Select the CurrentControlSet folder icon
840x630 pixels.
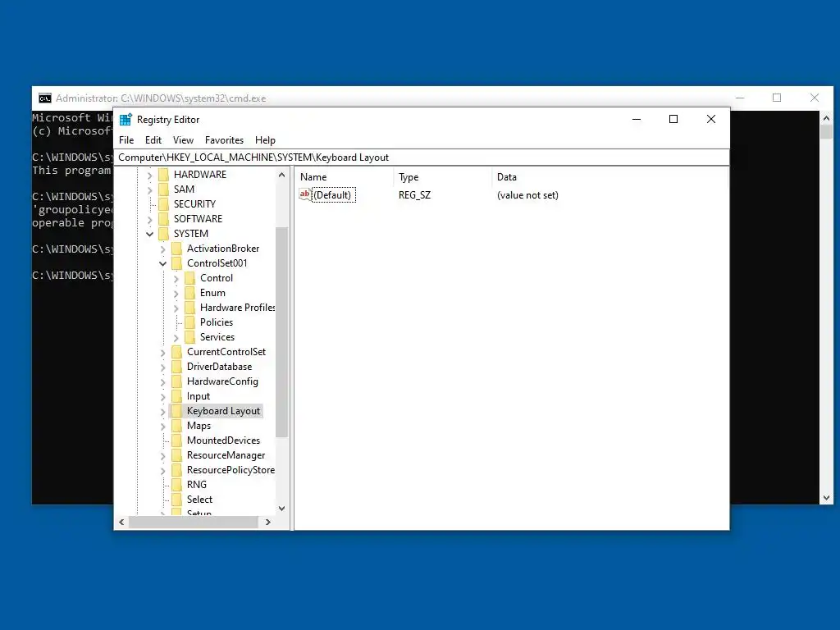pyautogui.click(x=177, y=352)
